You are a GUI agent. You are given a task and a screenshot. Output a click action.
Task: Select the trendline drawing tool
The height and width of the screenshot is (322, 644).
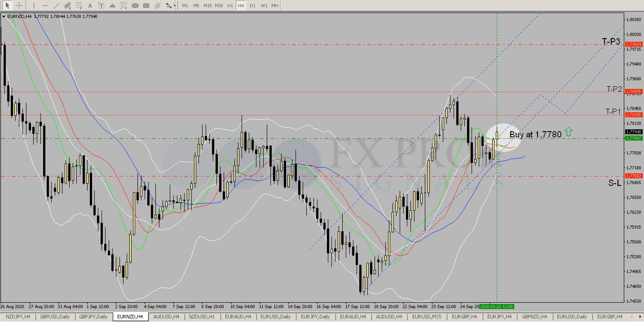pos(57,5)
